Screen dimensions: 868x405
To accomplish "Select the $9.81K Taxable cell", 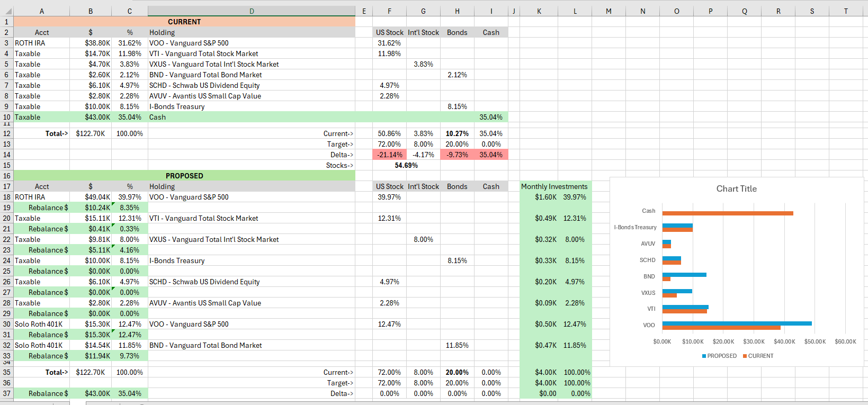I will coord(91,239).
